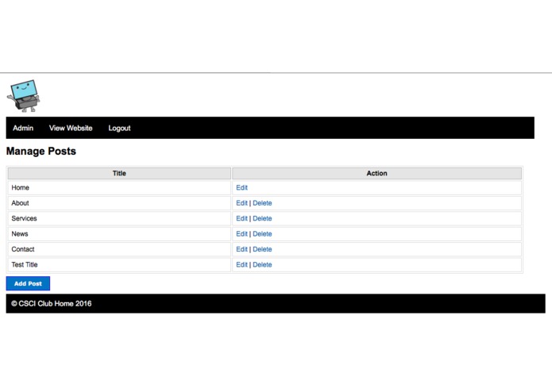Log out using the Logout link
The height and width of the screenshot is (392, 552).
pyautogui.click(x=119, y=128)
